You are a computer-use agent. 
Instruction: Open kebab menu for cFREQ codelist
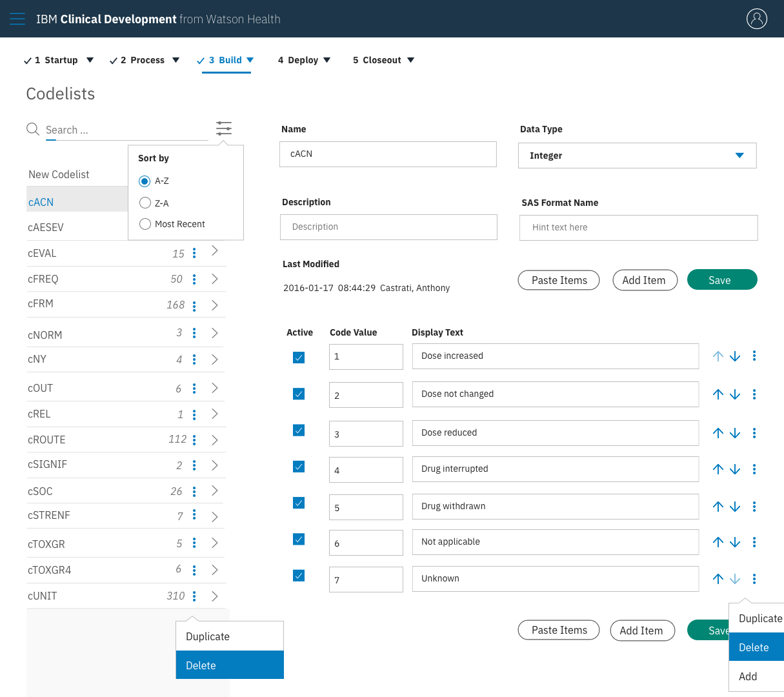[194, 279]
